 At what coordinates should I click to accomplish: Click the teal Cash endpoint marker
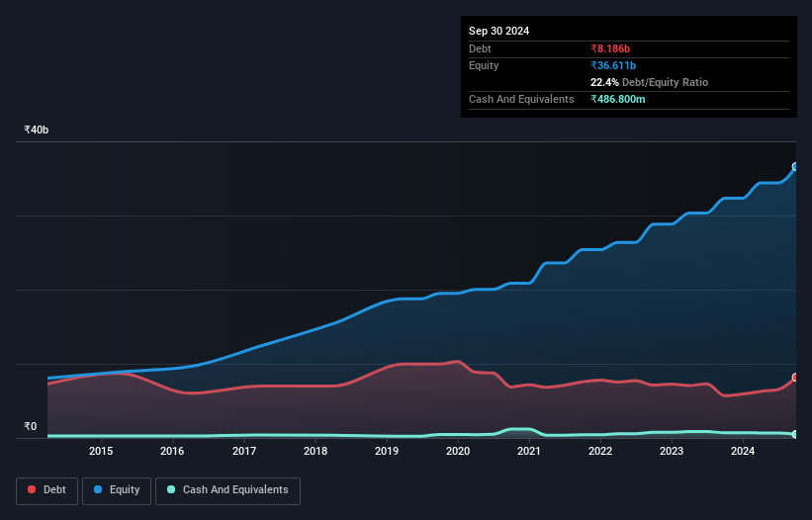[795, 434]
